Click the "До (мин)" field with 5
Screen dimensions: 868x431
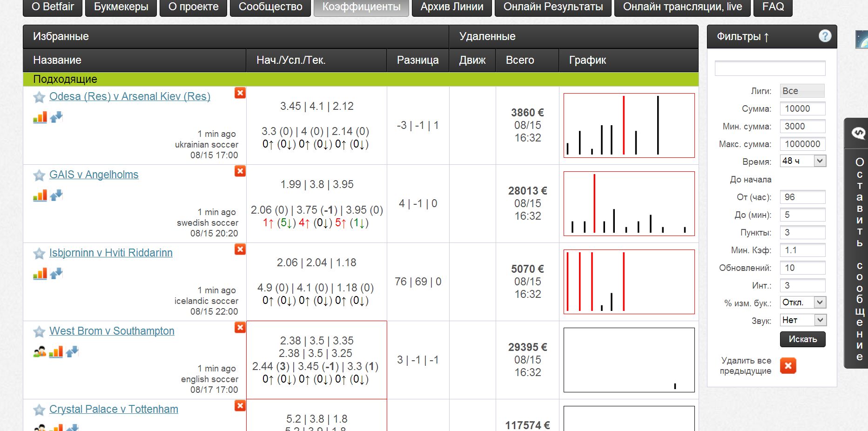[x=802, y=215]
